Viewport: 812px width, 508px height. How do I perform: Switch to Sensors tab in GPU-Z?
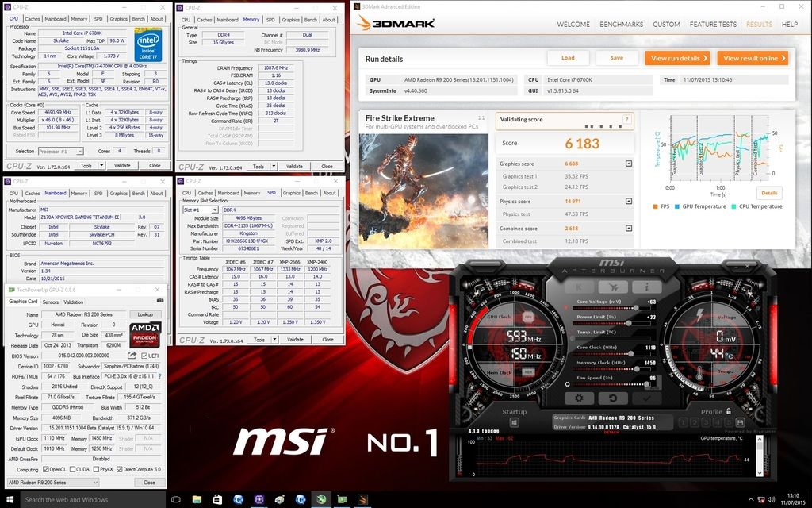tap(51, 302)
